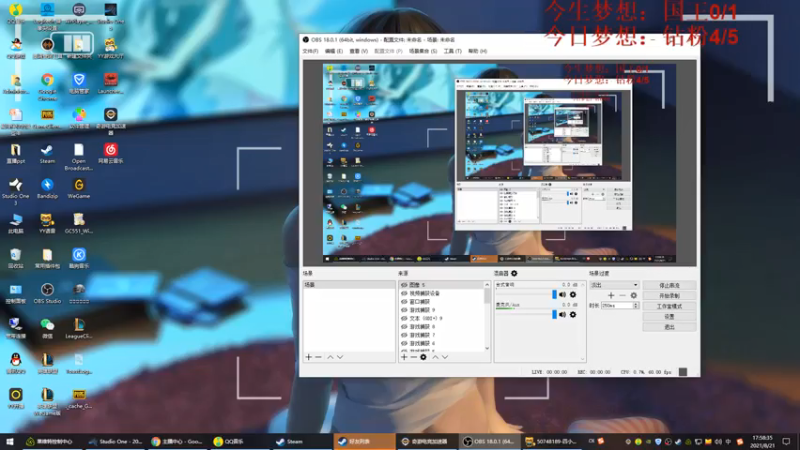800x450 pixels.
Task: Remove the selected scene with minus icon
Action: click(x=318, y=357)
